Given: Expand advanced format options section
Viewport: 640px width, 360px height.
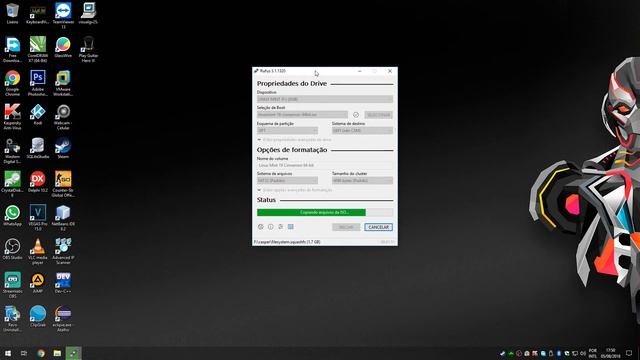Looking at the screenshot, I should [295, 190].
